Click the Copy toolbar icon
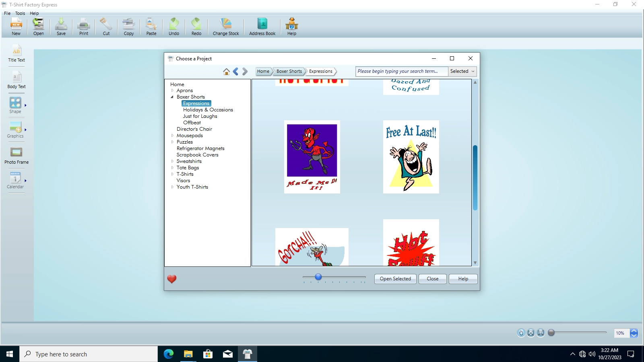The width and height of the screenshot is (644, 362). coord(129,27)
